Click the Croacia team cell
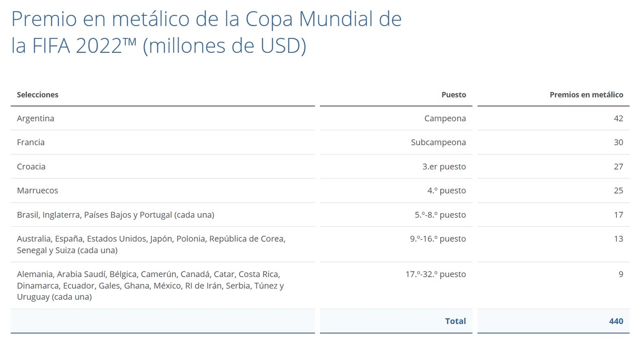Screen dimensions: 644x341 (31, 166)
